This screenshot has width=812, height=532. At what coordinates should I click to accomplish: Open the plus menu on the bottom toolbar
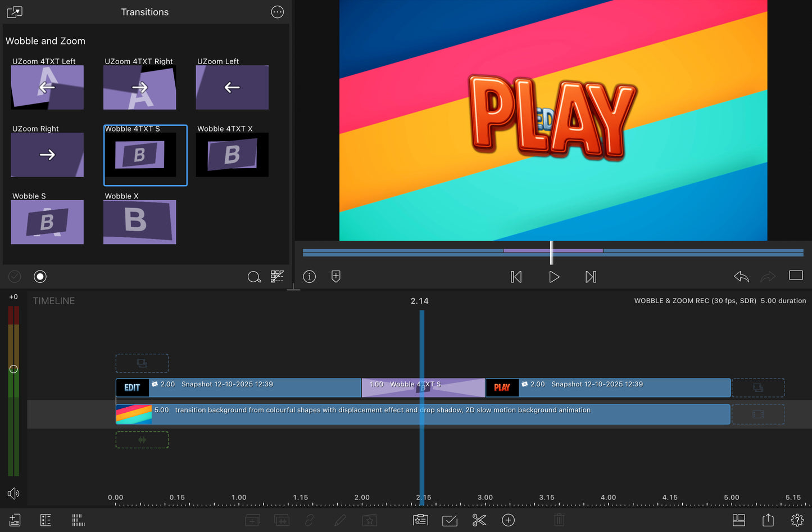point(509,520)
